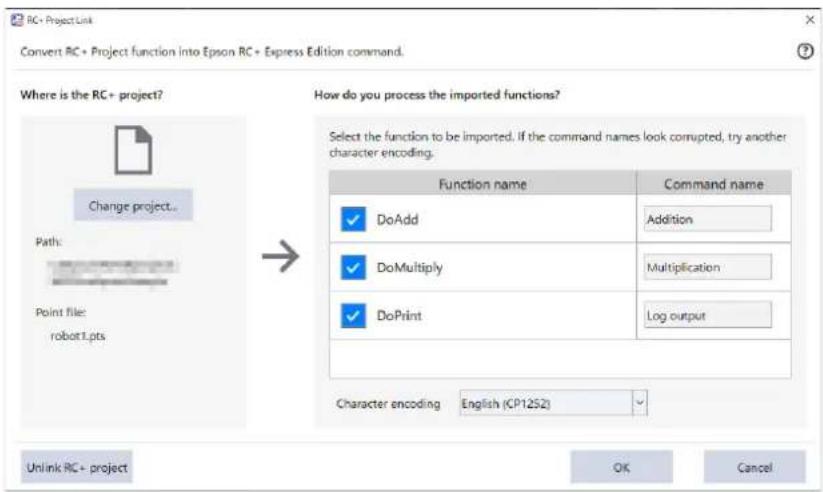Click the Character encoding label

coord(388,403)
